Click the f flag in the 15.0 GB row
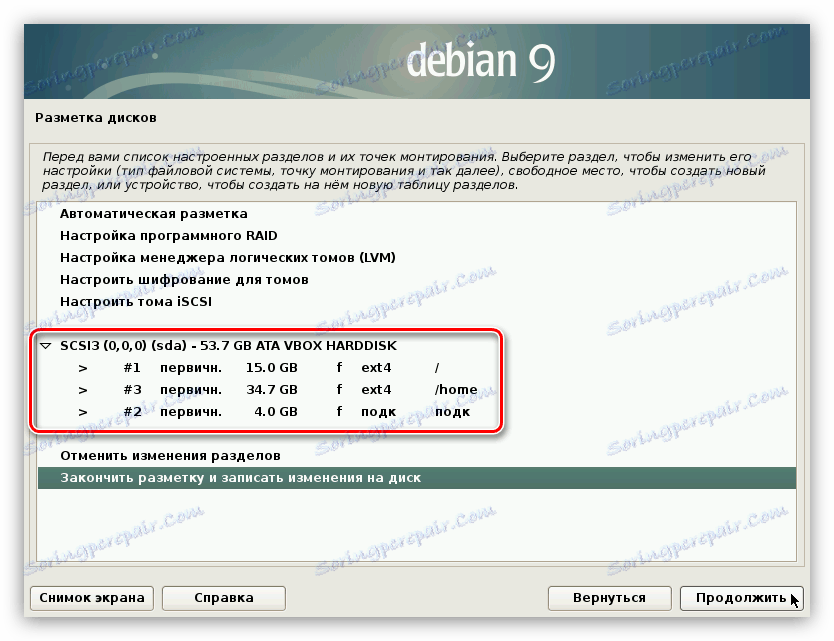This screenshot has width=834, height=641. pos(339,368)
